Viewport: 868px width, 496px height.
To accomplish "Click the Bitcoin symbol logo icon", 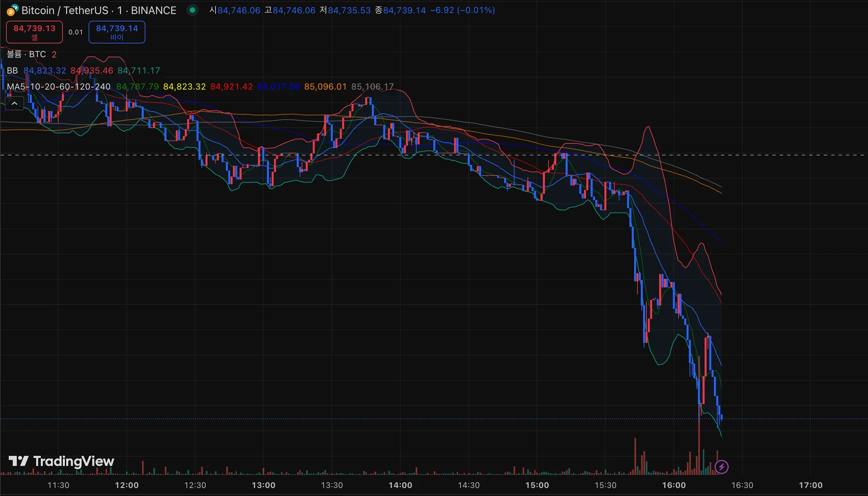I will pos(12,10).
